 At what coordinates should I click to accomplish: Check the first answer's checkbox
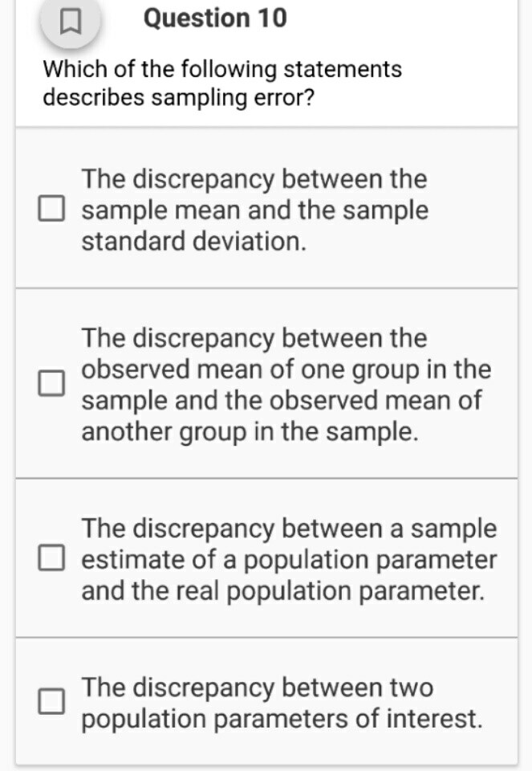51,209
